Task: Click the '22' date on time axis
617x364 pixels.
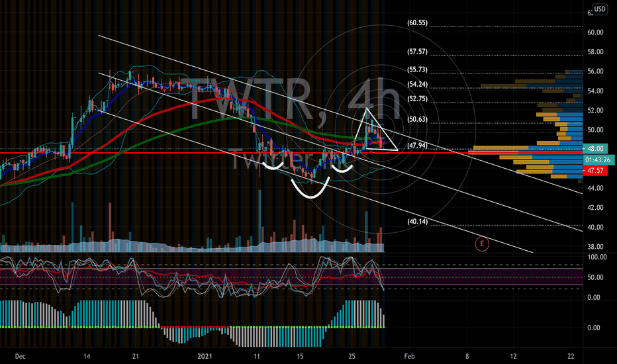Action: coord(571,357)
